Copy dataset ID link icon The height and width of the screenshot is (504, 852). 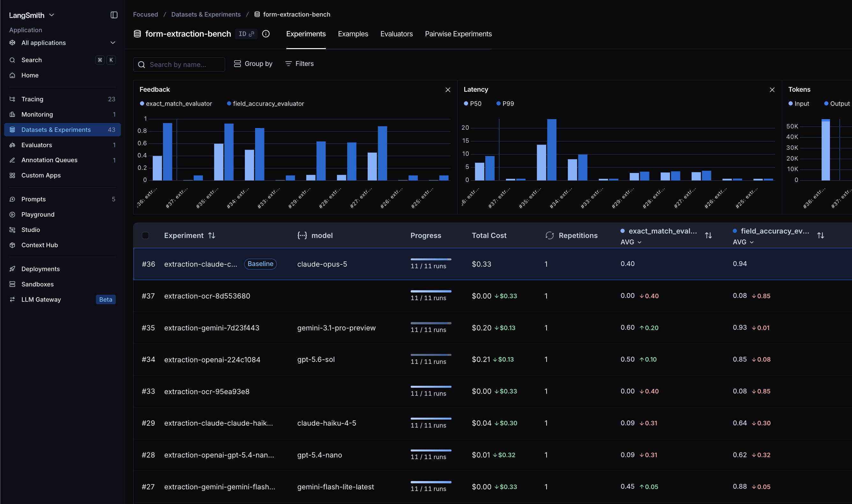(x=251, y=34)
